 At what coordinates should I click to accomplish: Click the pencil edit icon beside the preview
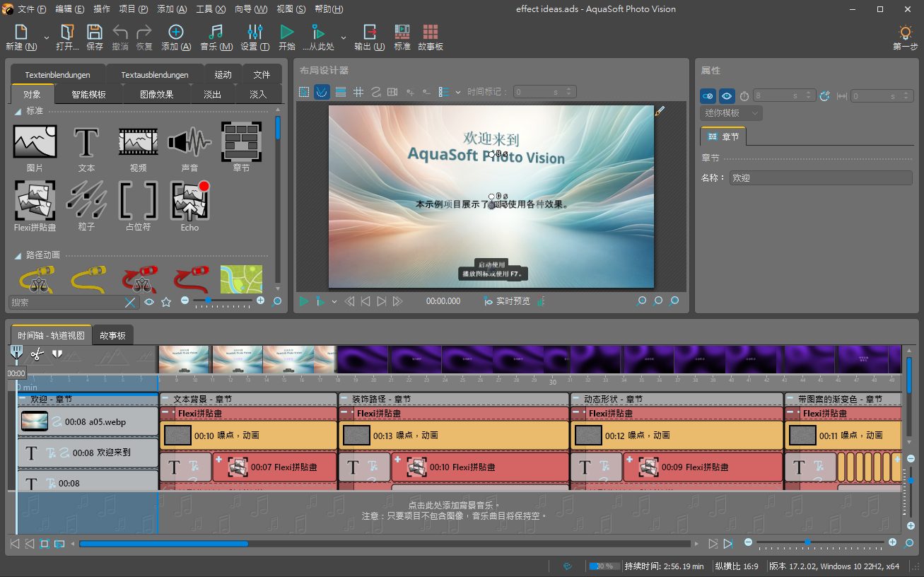pyautogui.click(x=660, y=111)
